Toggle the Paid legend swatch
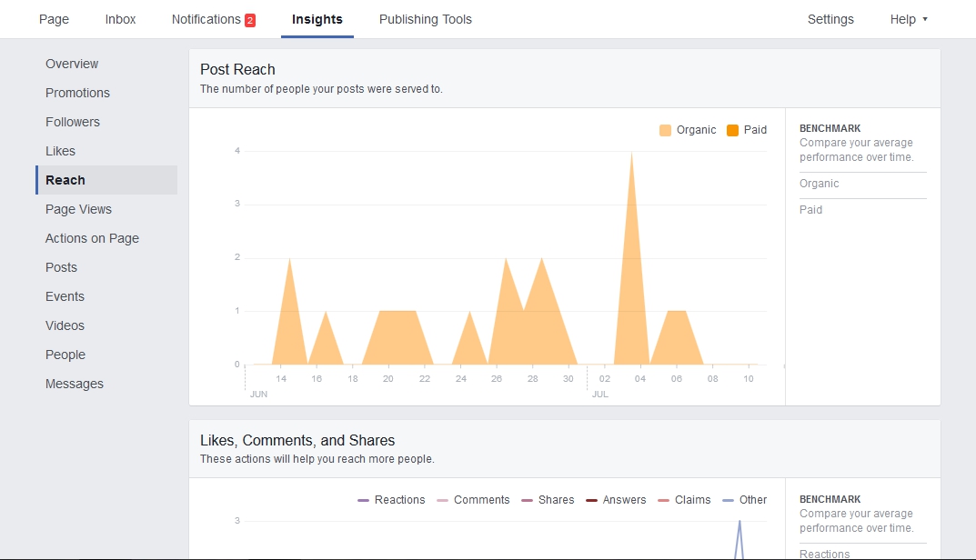The height and width of the screenshot is (560, 976). click(x=732, y=130)
